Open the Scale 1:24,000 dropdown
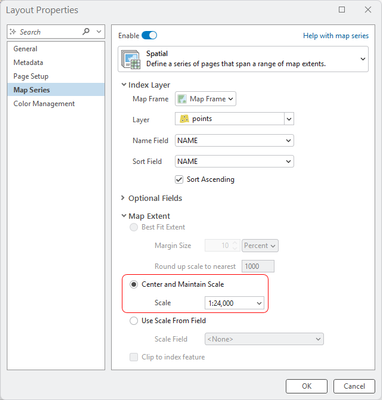This screenshot has height=400, width=382. 234,303
